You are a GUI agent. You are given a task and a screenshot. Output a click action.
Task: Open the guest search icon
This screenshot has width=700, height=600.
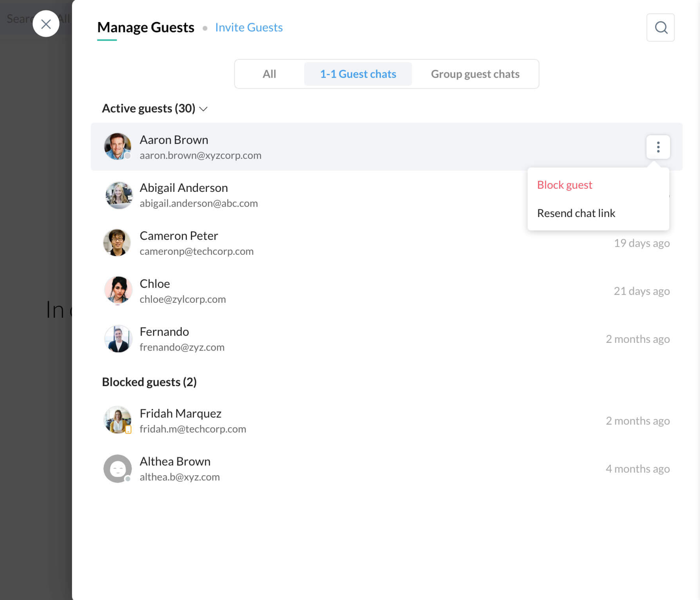pyautogui.click(x=660, y=28)
